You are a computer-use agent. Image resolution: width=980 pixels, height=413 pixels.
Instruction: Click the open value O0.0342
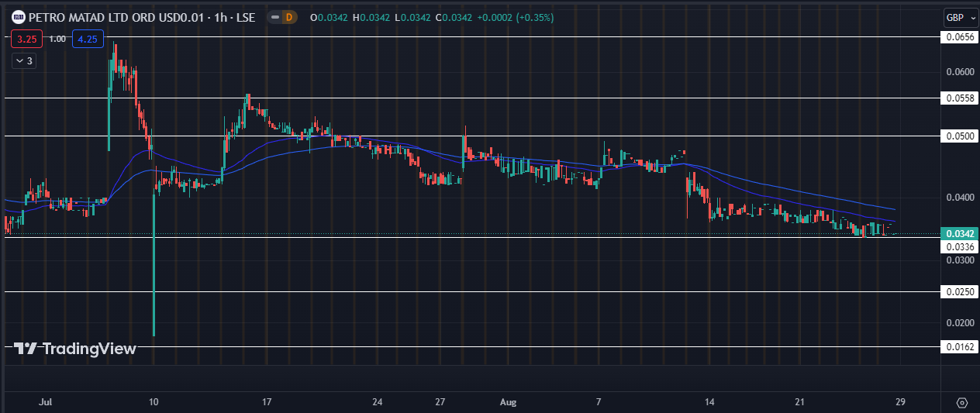point(329,17)
